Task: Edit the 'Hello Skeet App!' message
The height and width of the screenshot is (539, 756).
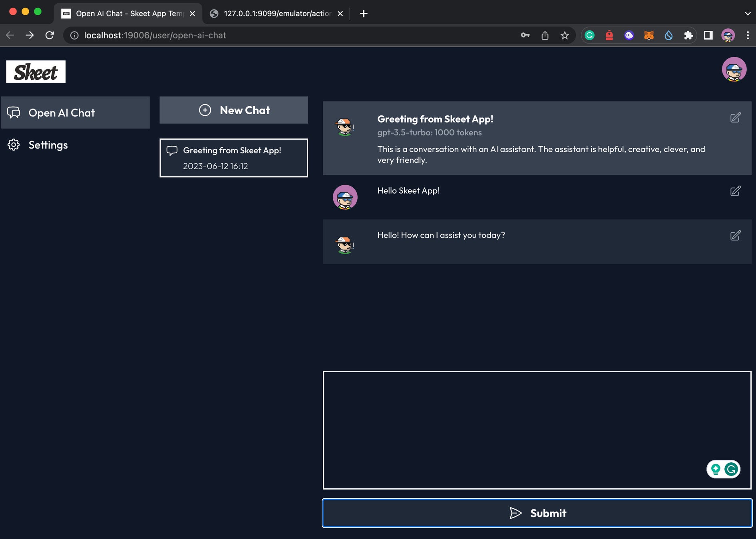Action: [735, 191]
